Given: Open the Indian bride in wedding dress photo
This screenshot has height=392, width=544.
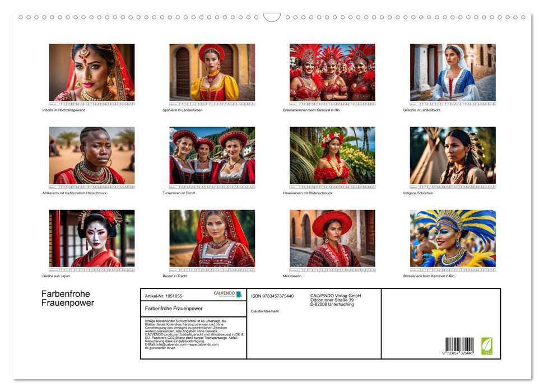Looking at the screenshot, I should 92,72.
